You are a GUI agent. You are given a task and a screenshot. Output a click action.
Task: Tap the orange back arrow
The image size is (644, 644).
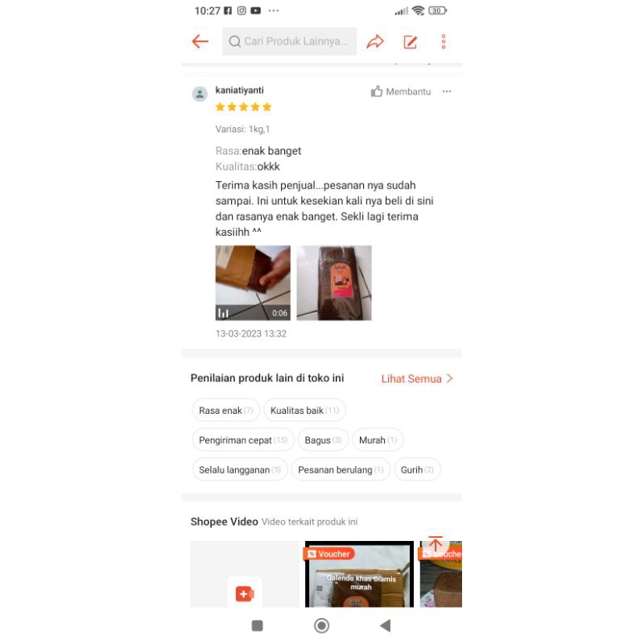[200, 41]
